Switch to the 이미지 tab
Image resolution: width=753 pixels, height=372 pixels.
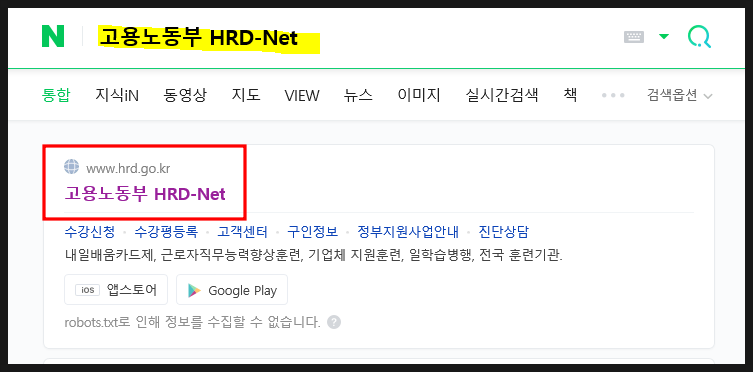(x=419, y=95)
